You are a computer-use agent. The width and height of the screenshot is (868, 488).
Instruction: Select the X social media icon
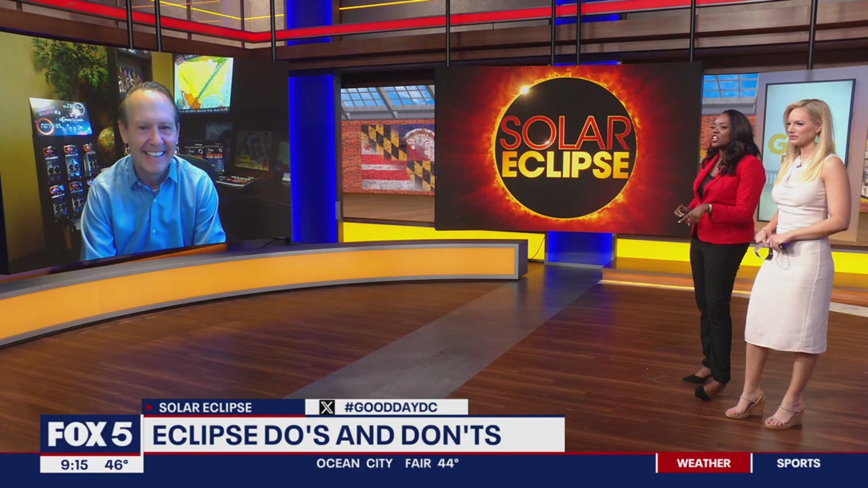pyautogui.click(x=327, y=408)
